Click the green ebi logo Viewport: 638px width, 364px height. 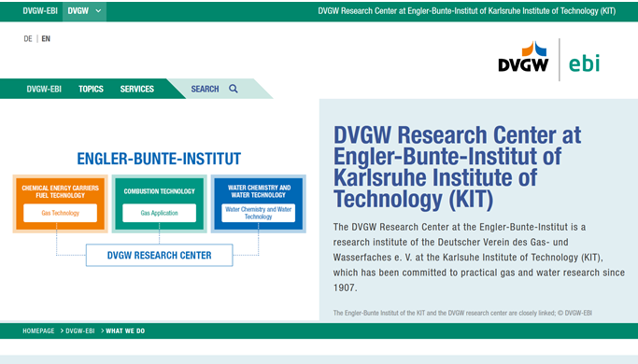(585, 63)
